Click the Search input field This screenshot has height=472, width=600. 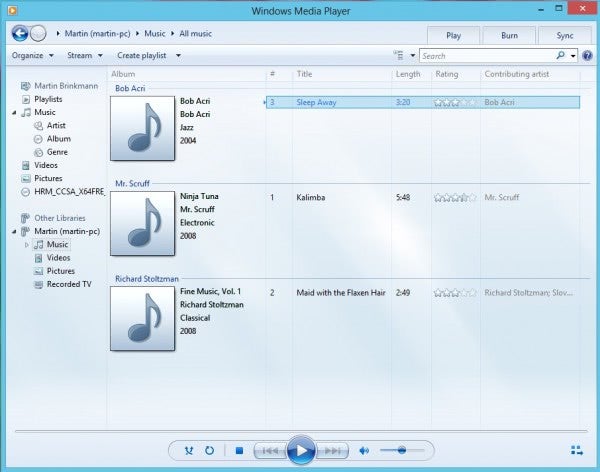coord(487,56)
